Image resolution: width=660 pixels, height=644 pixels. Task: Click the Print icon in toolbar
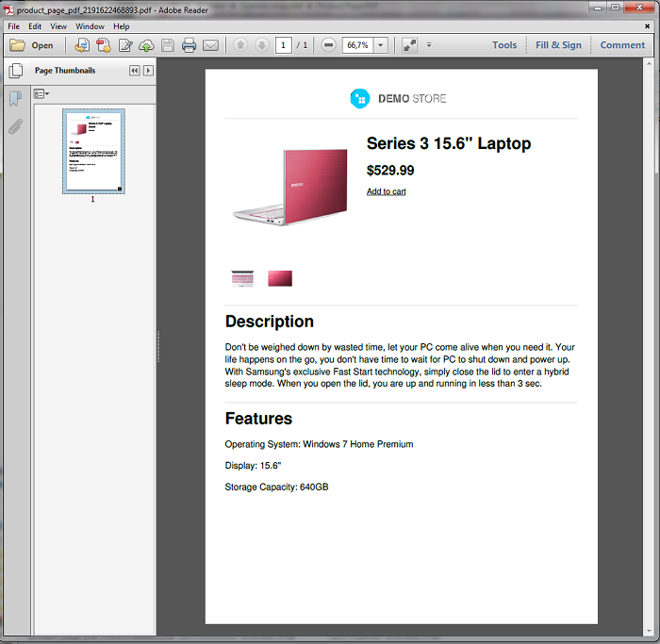pos(189,45)
